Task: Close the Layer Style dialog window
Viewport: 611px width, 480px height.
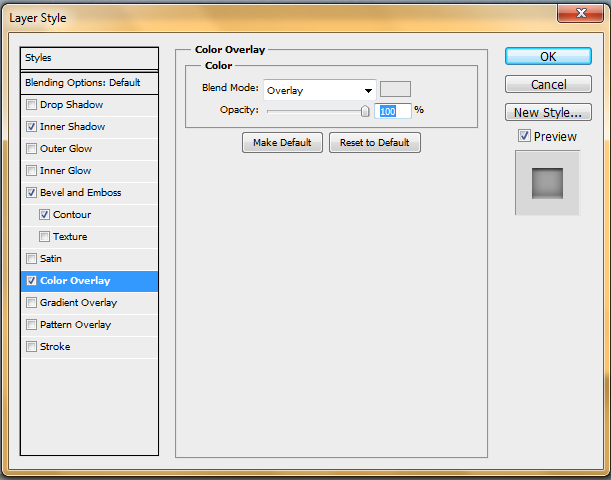Action: 580,14
